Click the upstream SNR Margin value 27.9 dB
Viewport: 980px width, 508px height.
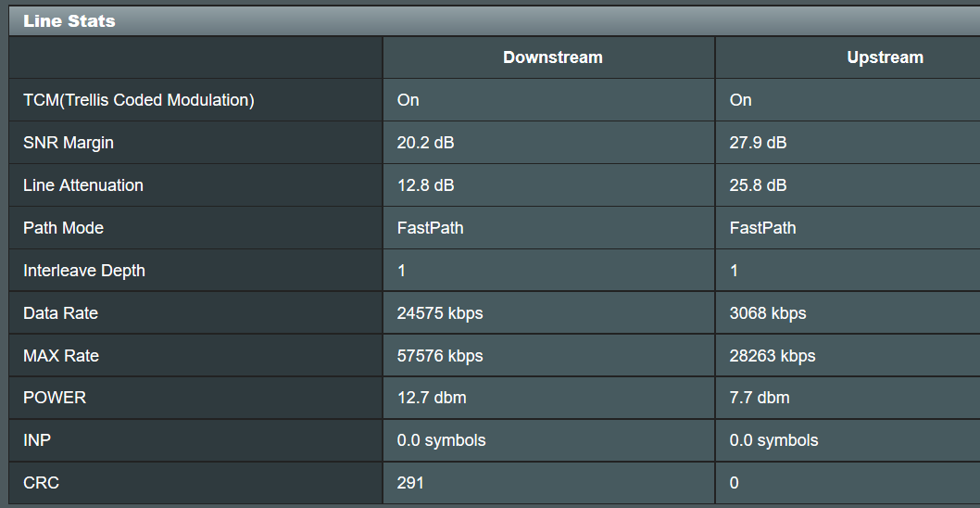(x=758, y=143)
